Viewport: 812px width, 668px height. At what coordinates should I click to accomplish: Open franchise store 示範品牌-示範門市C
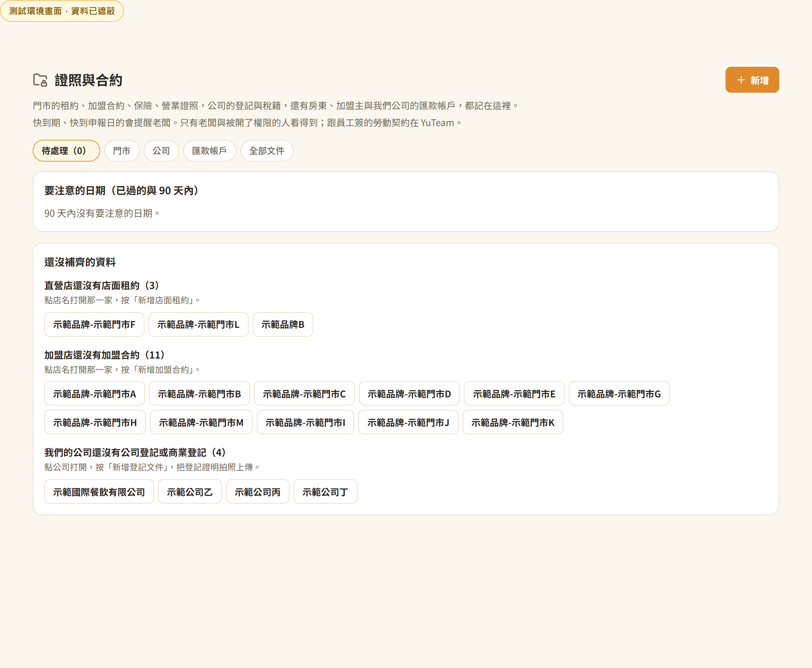(304, 394)
